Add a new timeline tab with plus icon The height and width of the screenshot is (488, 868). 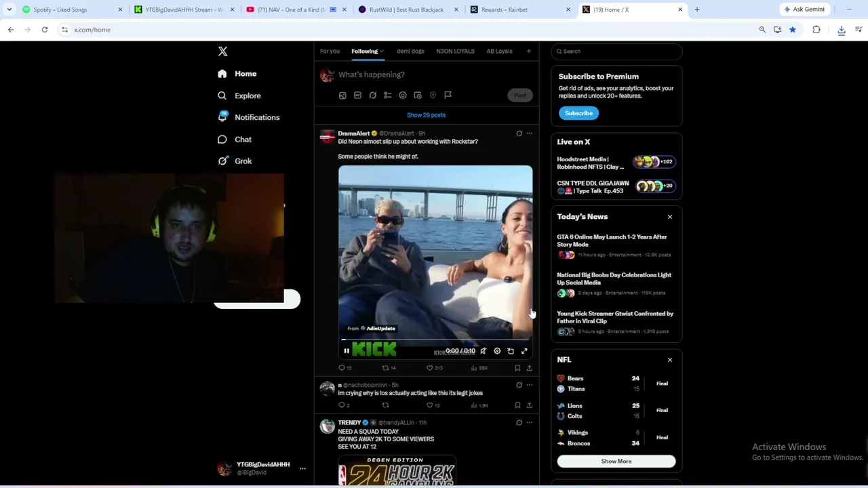[529, 51]
